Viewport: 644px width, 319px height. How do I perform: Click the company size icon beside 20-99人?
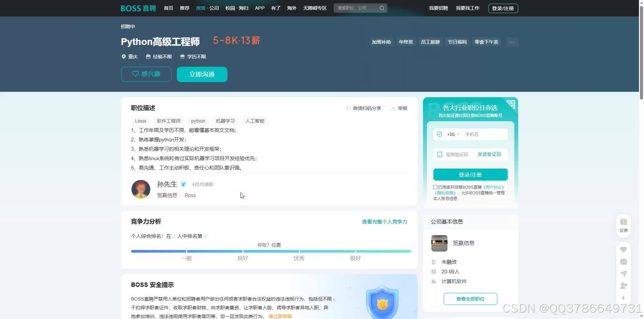coord(434,272)
